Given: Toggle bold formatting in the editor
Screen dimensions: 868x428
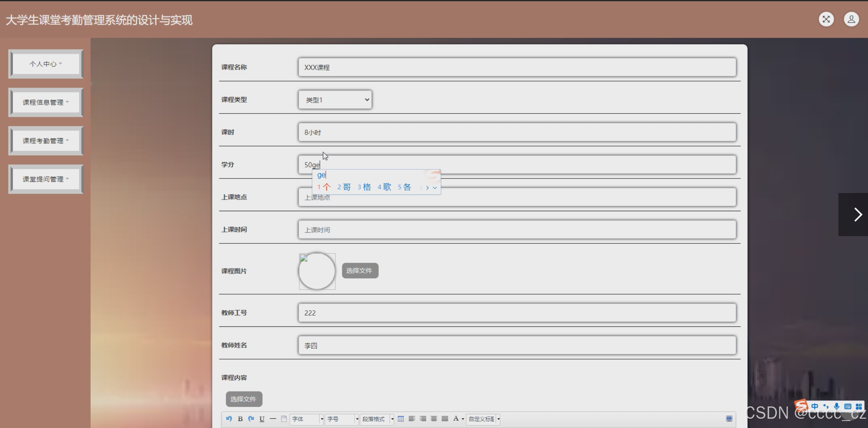Looking at the screenshot, I should (x=240, y=419).
